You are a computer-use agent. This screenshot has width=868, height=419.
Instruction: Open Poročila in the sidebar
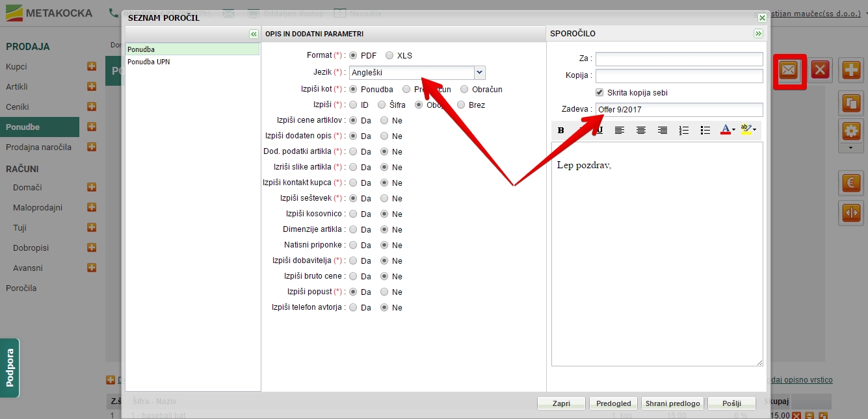click(x=21, y=288)
